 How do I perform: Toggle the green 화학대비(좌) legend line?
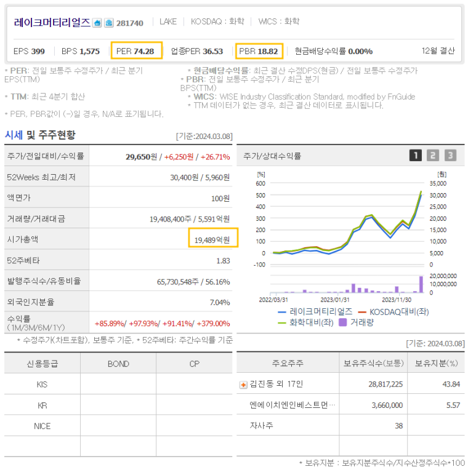(305, 322)
